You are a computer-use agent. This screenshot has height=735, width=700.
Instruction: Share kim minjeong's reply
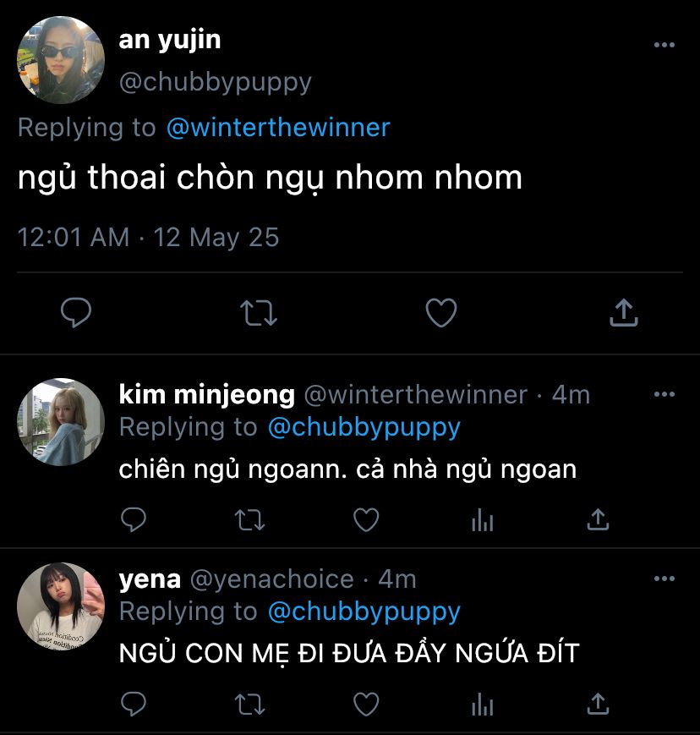coord(598,519)
